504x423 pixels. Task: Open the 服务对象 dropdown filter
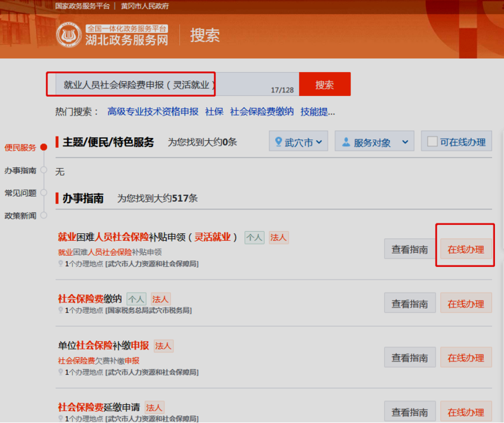[374, 142]
